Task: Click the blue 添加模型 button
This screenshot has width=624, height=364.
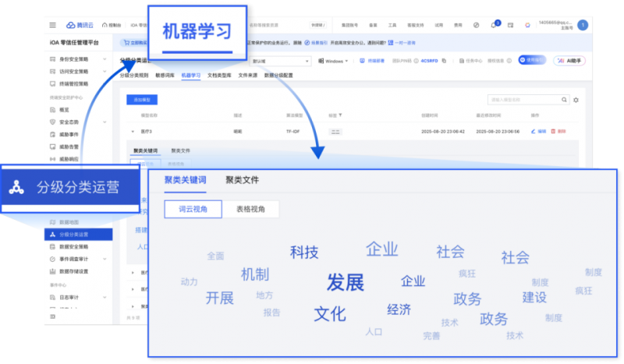Action: [x=142, y=100]
